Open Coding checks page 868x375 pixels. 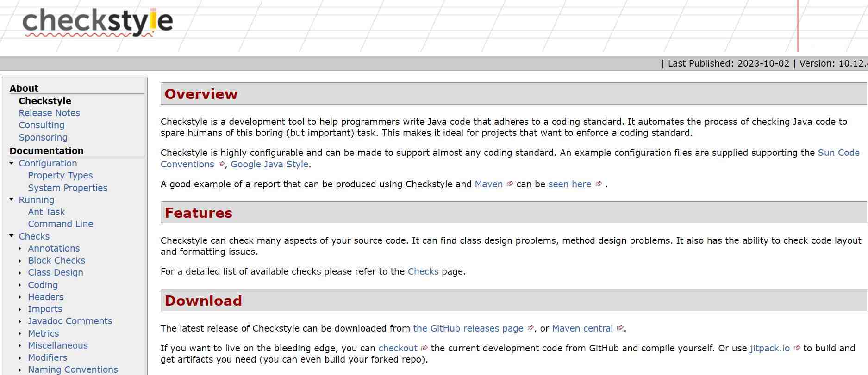[43, 285]
